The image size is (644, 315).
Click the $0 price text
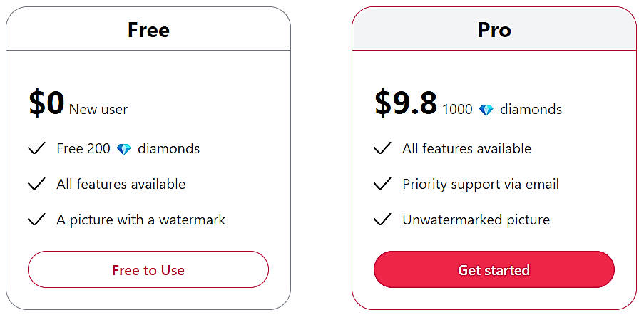pyautogui.click(x=46, y=104)
